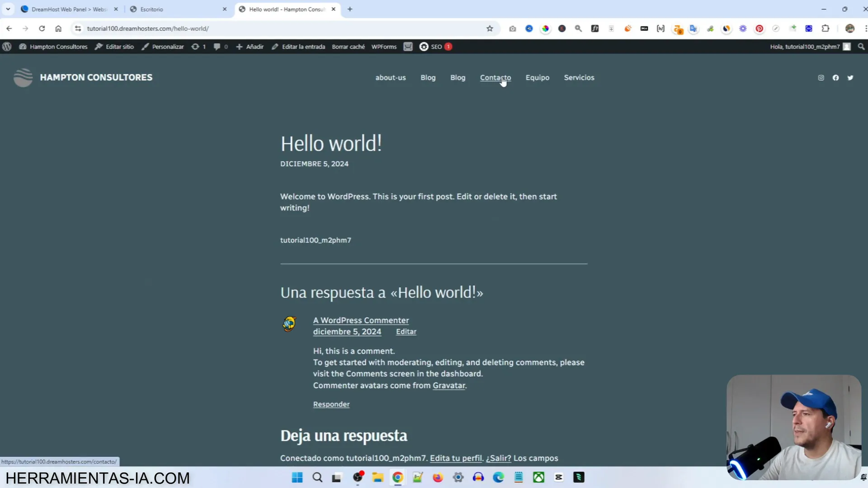Click the comments bubble icon in admin bar

click(x=219, y=47)
